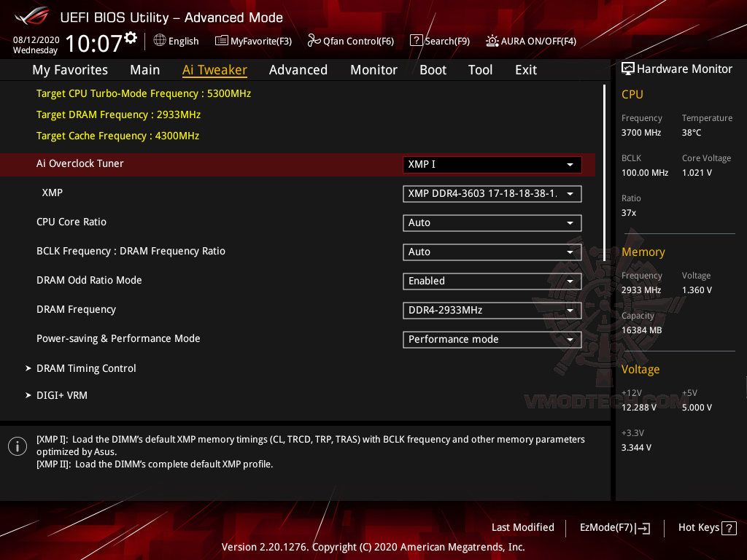This screenshot has height=560, width=747.
Task: Switch to the Main tab
Action: pos(145,70)
